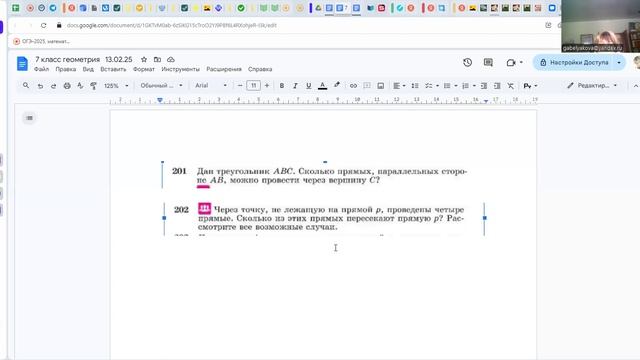Open the zoom level 125% dropdown
The image size is (640, 360).
coord(116,86)
